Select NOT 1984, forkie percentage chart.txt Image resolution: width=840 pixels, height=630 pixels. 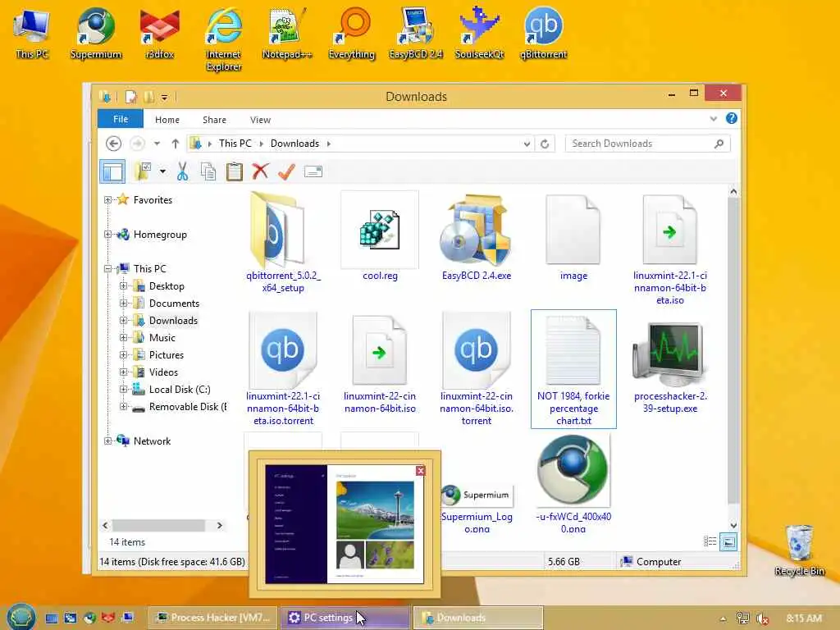pos(573,369)
